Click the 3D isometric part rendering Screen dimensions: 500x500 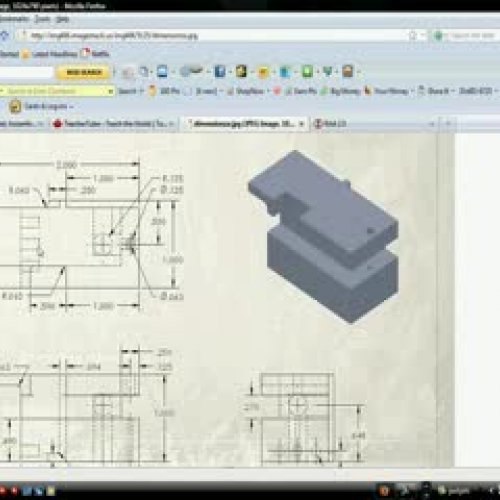point(323,237)
